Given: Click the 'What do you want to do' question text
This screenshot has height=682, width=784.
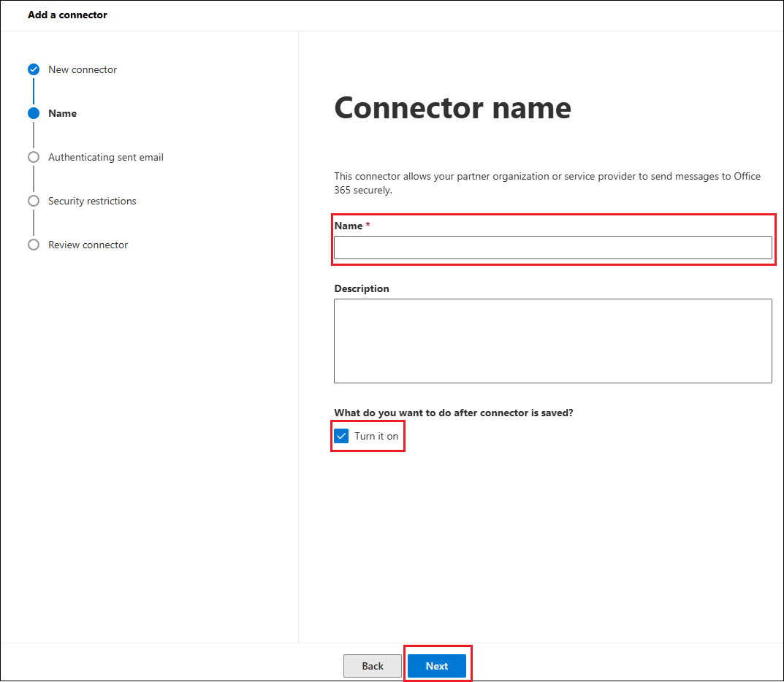Looking at the screenshot, I should coord(454,413).
